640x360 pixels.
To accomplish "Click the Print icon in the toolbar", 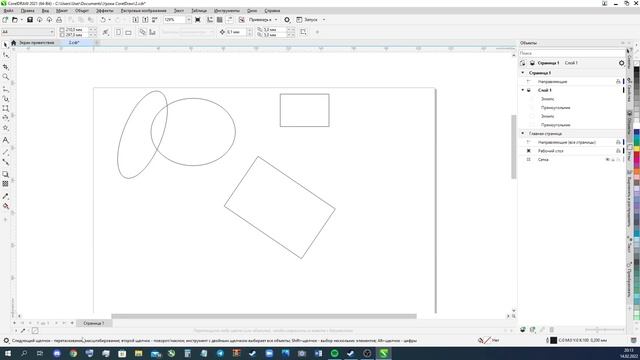I will click(x=59, y=20).
